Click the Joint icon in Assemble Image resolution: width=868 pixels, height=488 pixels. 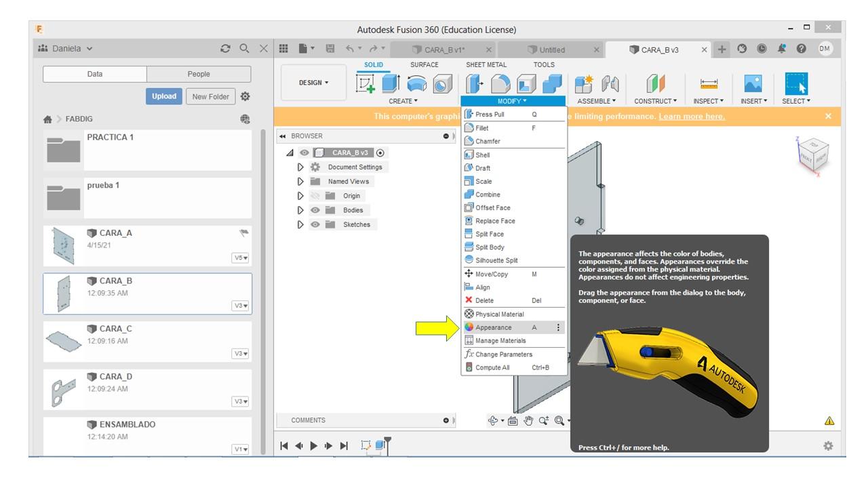pos(610,83)
